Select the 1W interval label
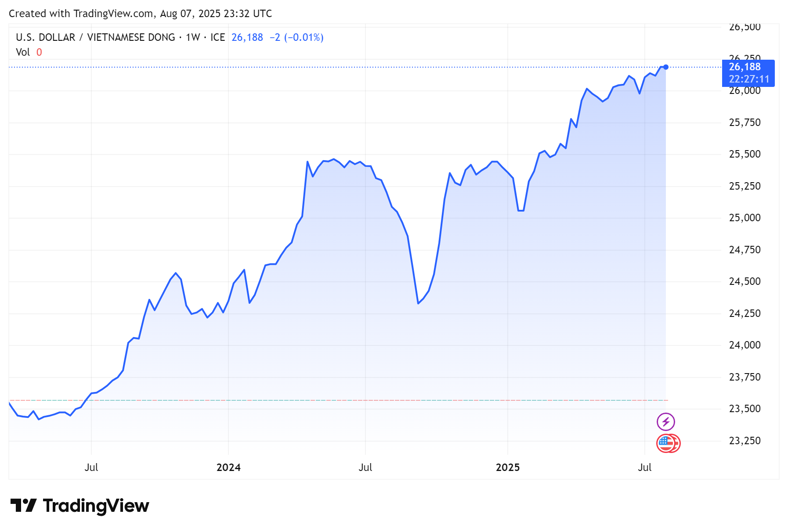Screen dimensions: 788x532 click(x=193, y=37)
